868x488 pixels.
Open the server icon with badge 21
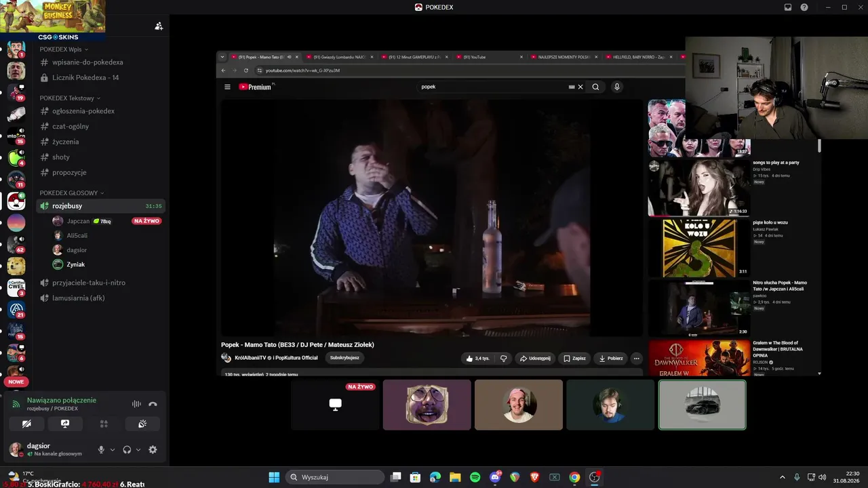[x=16, y=310]
